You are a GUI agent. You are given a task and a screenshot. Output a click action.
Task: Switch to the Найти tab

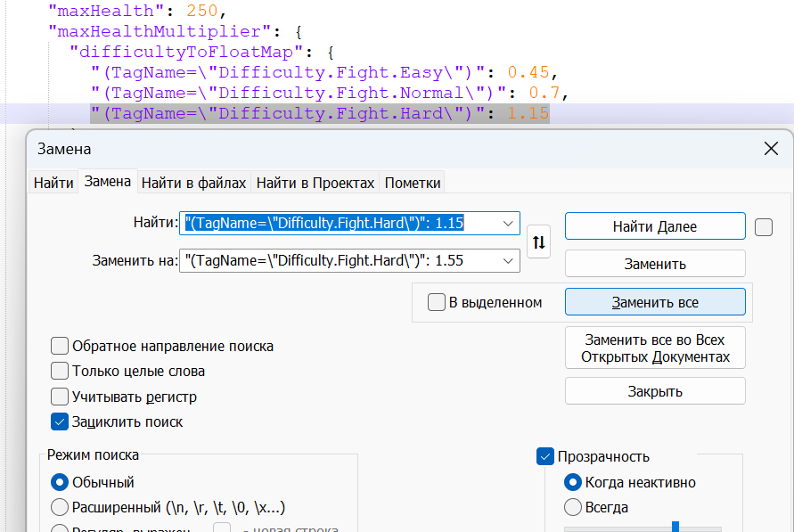click(53, 183)
